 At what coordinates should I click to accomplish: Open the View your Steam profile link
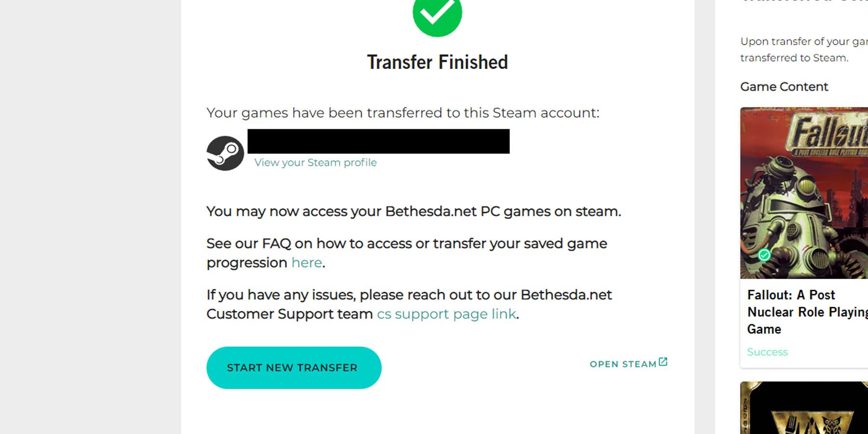pyautogui.click(x=314, y=163)
